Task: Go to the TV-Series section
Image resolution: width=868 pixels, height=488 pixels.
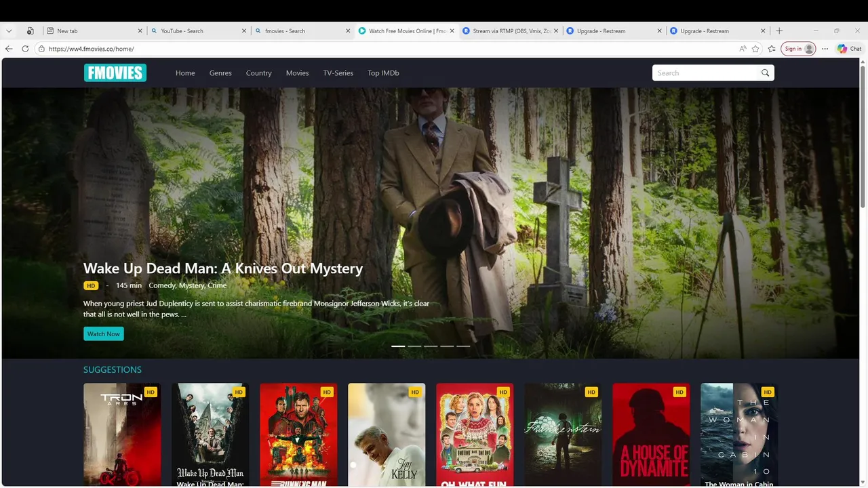Action: tap(338, 73)
